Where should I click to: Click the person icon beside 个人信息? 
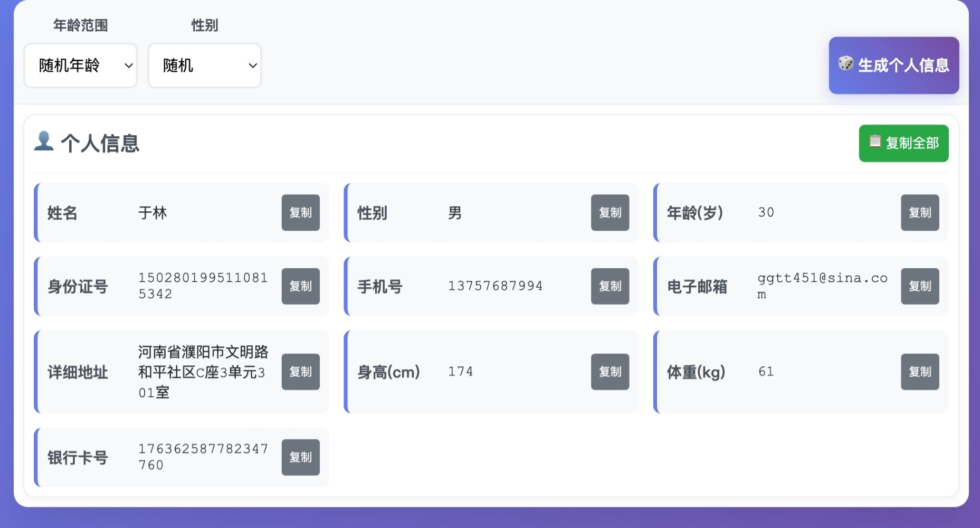pyautogui.click(x=44, y=142)
